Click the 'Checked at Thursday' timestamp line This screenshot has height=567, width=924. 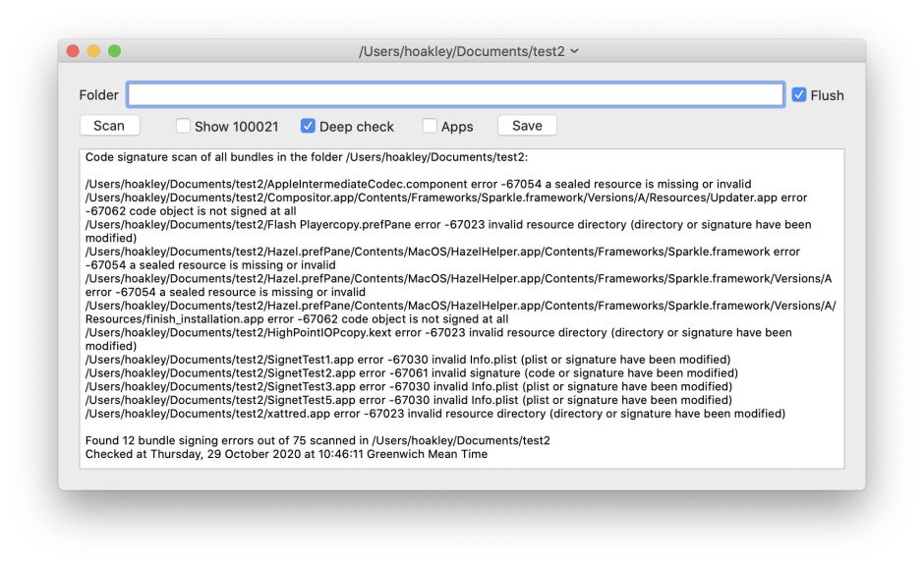click(x=286, y=455)
